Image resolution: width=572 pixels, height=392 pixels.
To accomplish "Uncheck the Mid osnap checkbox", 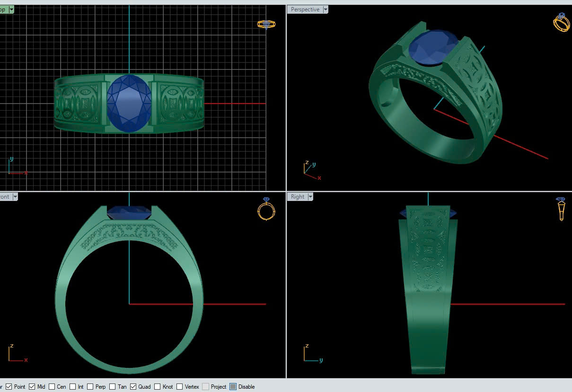I will click(32, 387).
